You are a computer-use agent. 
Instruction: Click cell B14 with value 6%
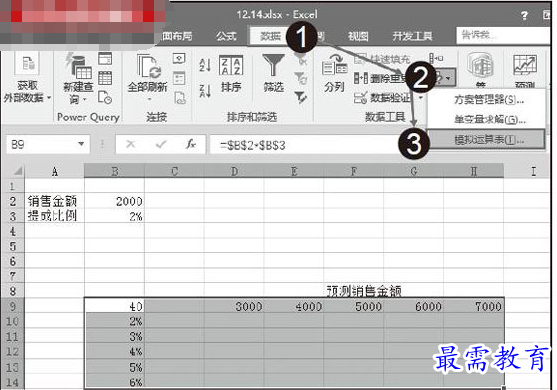tap(114, 381)
